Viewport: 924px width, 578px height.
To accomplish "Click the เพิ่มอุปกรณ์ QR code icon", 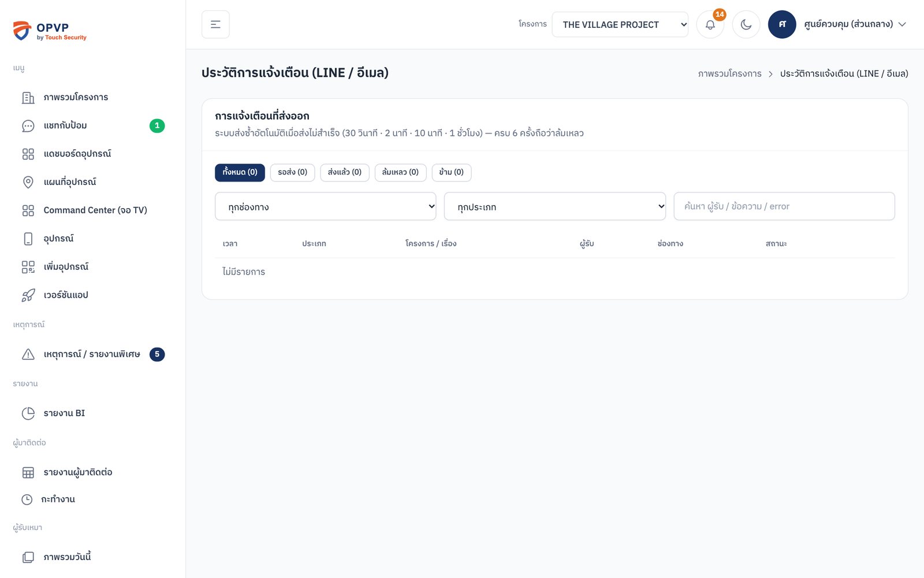I will 28,267.
